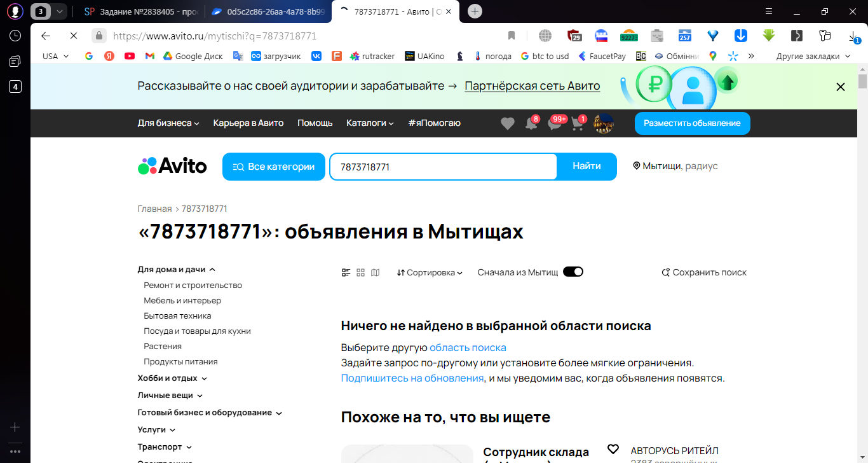The width and height of the screenshot is (868, 463).
Task: Expand Готовый бизнес и оборудование category
Action: tap(210, 412)
